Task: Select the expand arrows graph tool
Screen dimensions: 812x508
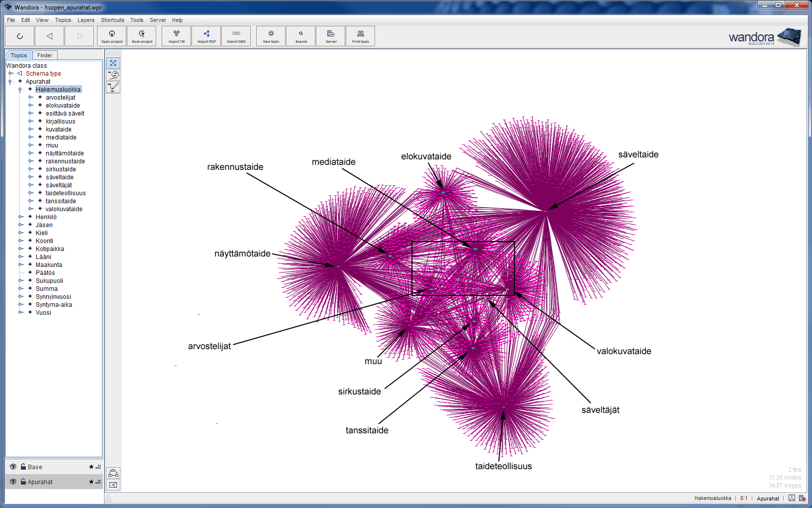Action: [x=113, y=63]
